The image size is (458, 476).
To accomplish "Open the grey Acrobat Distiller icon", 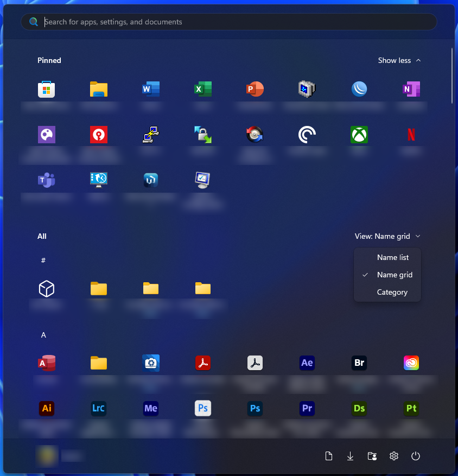I will tap(255, 363).
